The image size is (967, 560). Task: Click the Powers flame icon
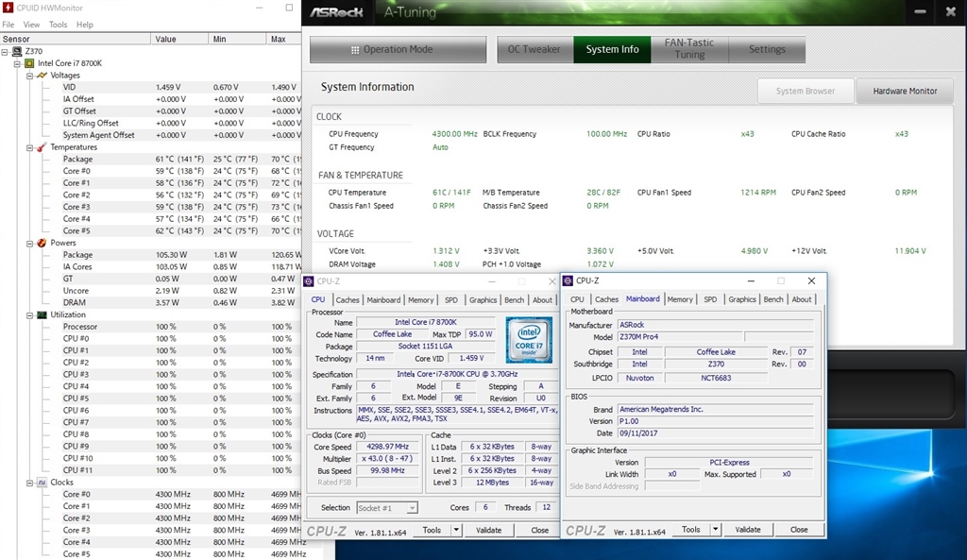point(42,243)
